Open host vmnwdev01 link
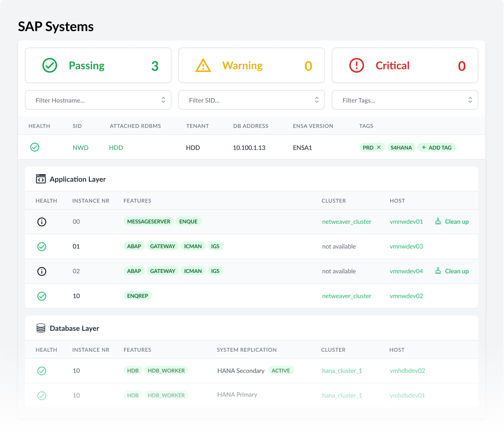This screenshot has width=504, height=438. pos(406,222)
